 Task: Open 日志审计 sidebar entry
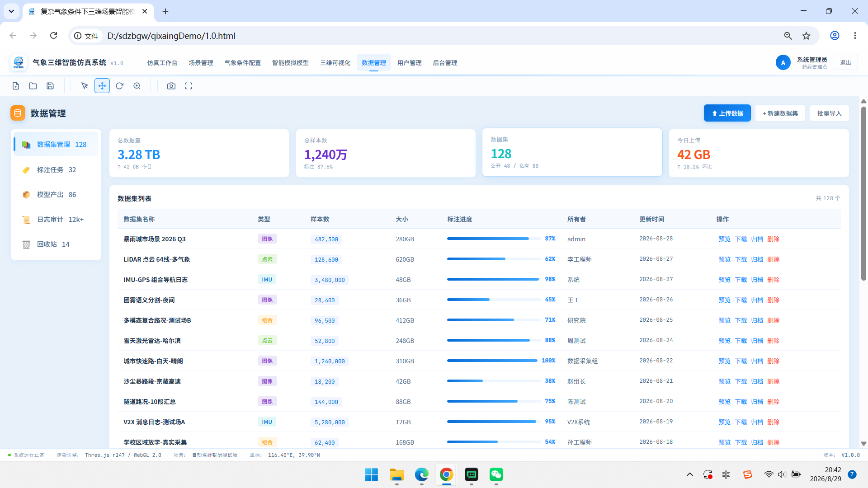click(x=56, y=220)
